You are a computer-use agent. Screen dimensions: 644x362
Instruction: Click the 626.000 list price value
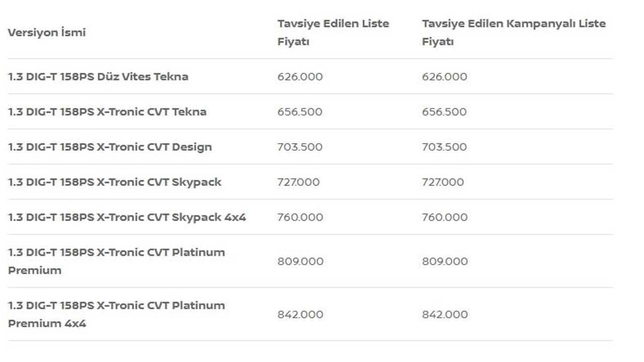[x=300, y=76]
